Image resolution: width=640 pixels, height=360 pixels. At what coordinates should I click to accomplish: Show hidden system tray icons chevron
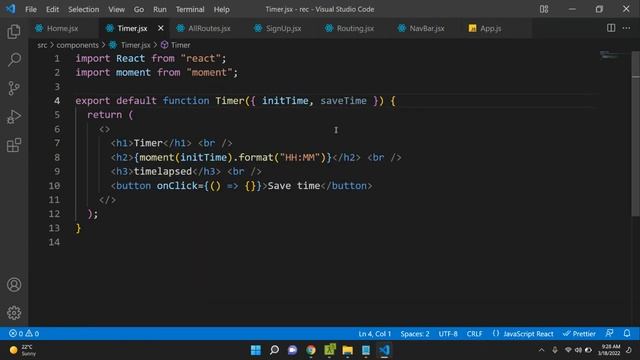tap(541, 350)
